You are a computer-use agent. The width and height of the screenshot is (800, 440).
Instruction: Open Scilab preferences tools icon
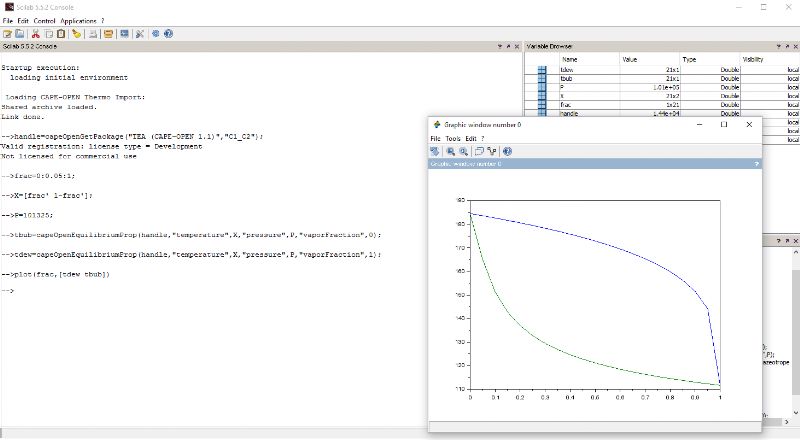point(139,34)
